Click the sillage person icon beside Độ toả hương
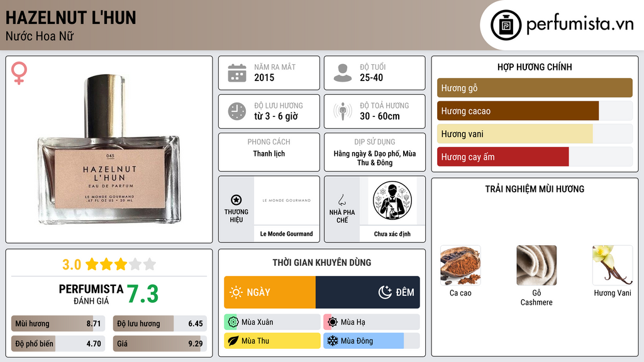This screenshot has height=362, width=644. pos(343,111)
